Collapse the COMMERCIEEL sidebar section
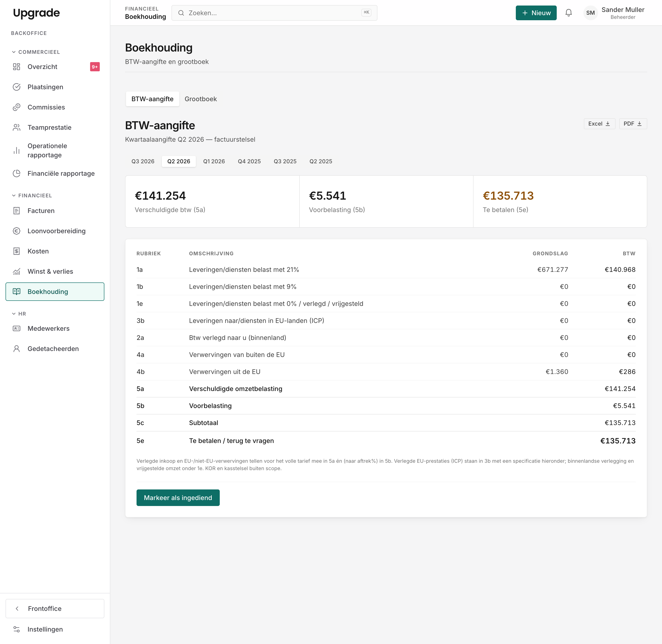The height and width of the screenshot is (644, 662). (x=36, y=52)
